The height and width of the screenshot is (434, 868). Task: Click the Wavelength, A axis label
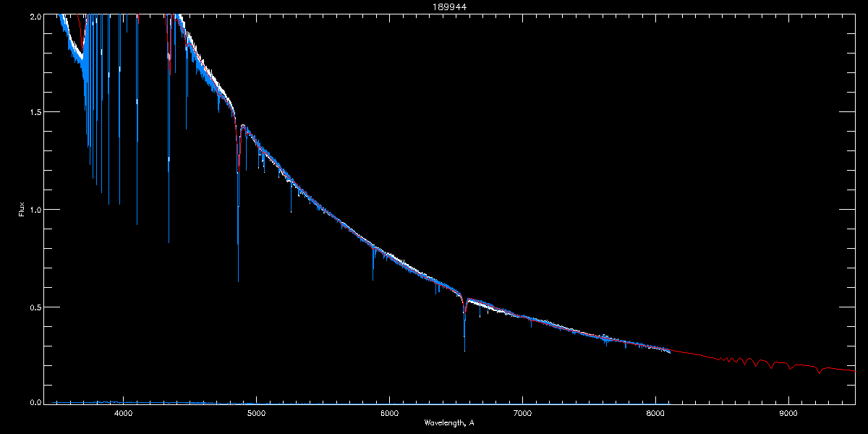click(449, 422)
